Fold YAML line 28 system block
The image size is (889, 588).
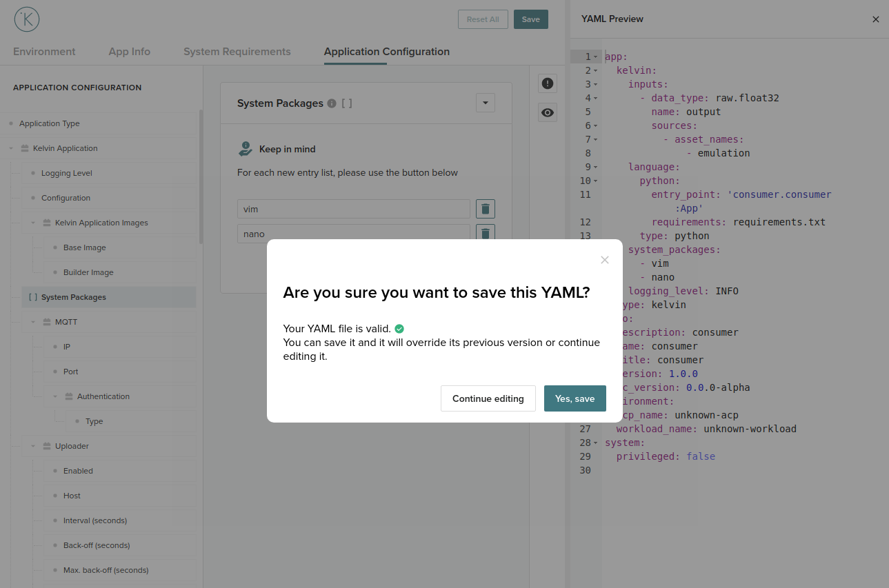coord(595,443)
